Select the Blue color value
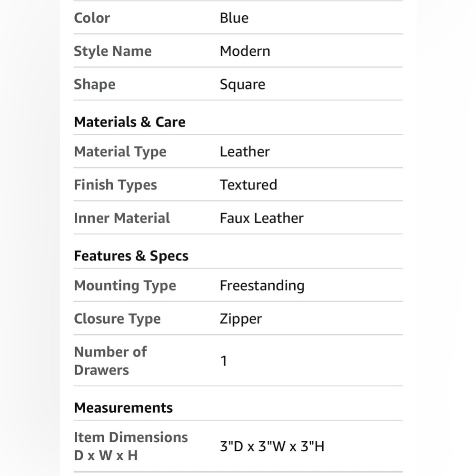 pos(234,18)
